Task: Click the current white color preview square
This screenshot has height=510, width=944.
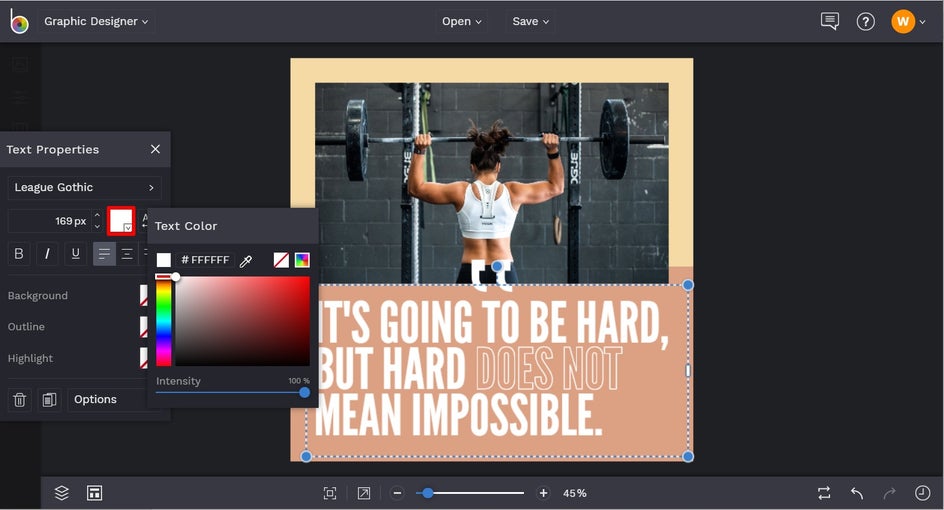Action: 164,260
